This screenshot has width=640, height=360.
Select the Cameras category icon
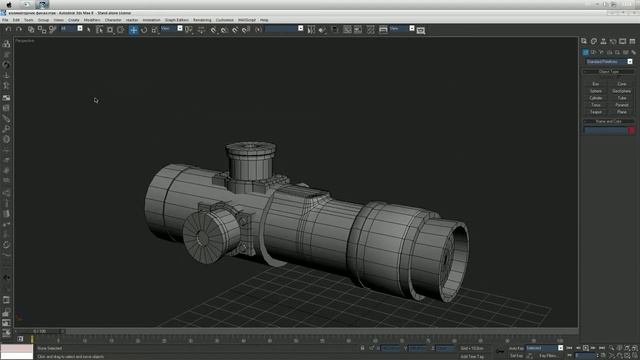[x=609, y=52]
